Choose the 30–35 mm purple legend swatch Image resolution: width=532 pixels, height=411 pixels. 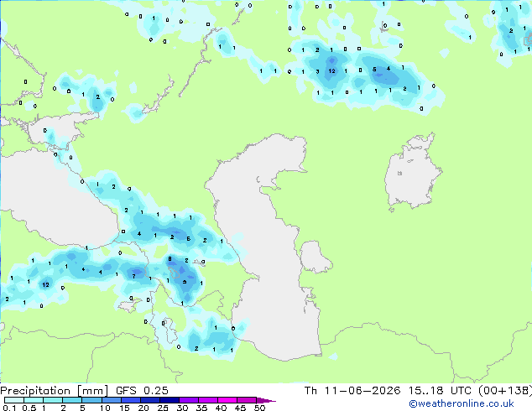pyautogui.click(x=189, y=400)
